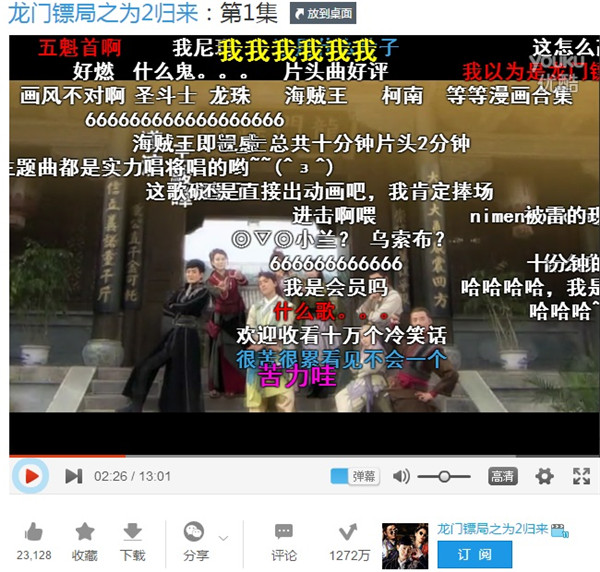Click the 订阅 subscribe button
The image size is (600, 572).
click(x=475, y=555)
